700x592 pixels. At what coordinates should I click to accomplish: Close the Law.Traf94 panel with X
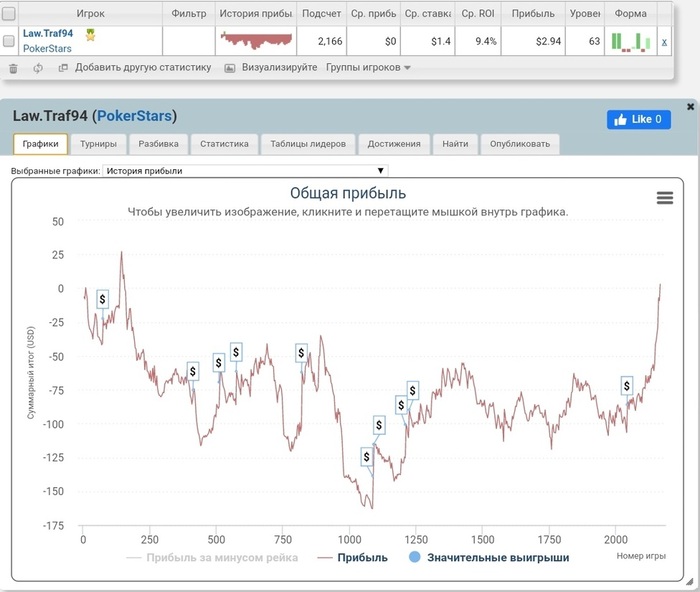tap(690, 107)
